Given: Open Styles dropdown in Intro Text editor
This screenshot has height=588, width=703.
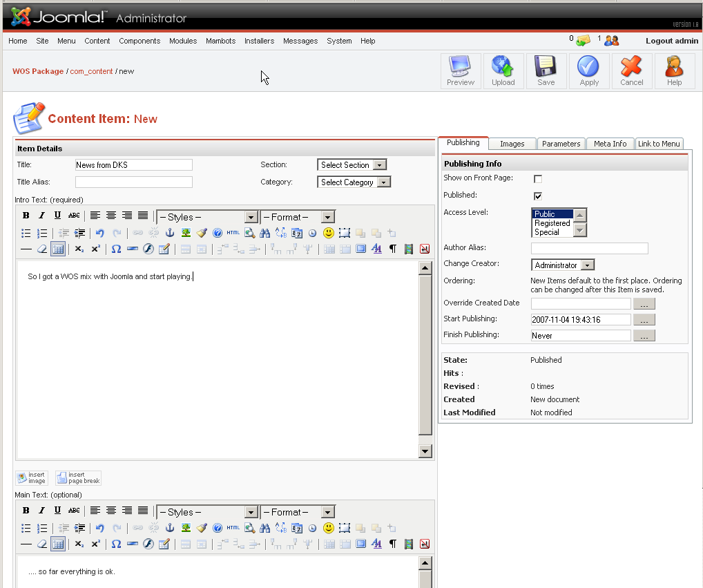Looking at the screenshot, I should 207,217.
